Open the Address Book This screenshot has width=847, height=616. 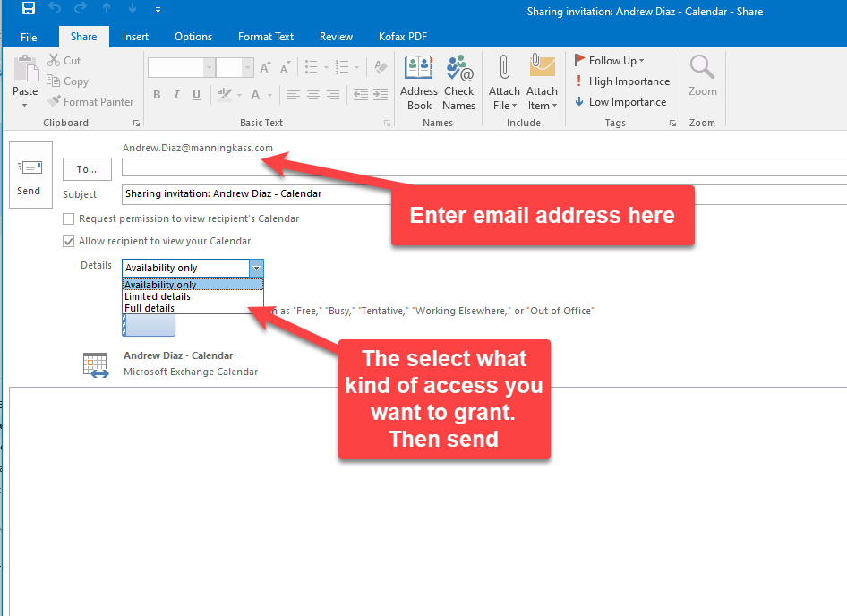coord(419,82)
